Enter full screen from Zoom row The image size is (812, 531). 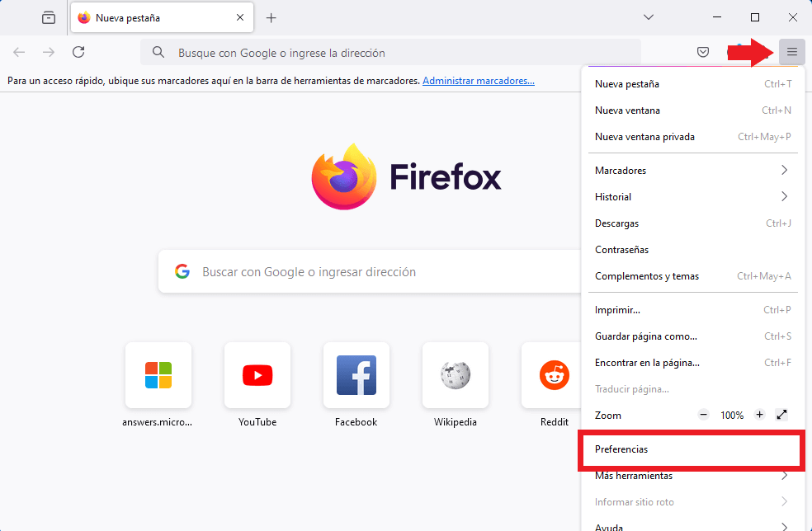(781, 415)
